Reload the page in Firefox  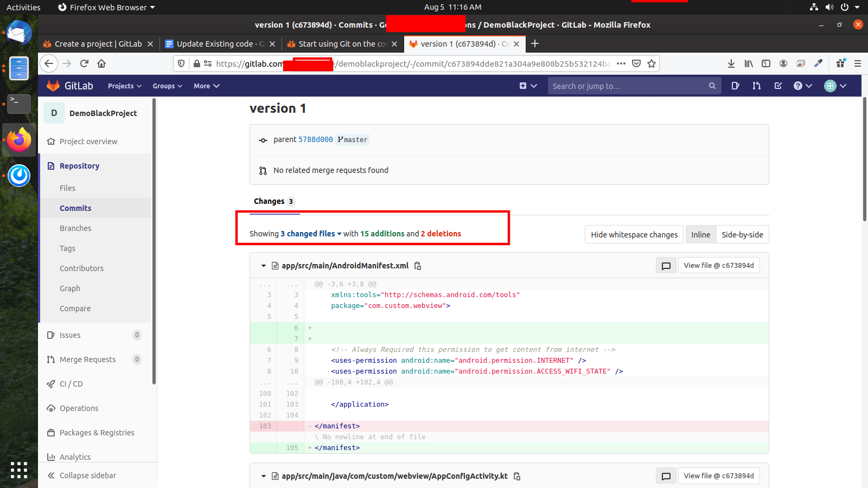(x=84, y=63)
